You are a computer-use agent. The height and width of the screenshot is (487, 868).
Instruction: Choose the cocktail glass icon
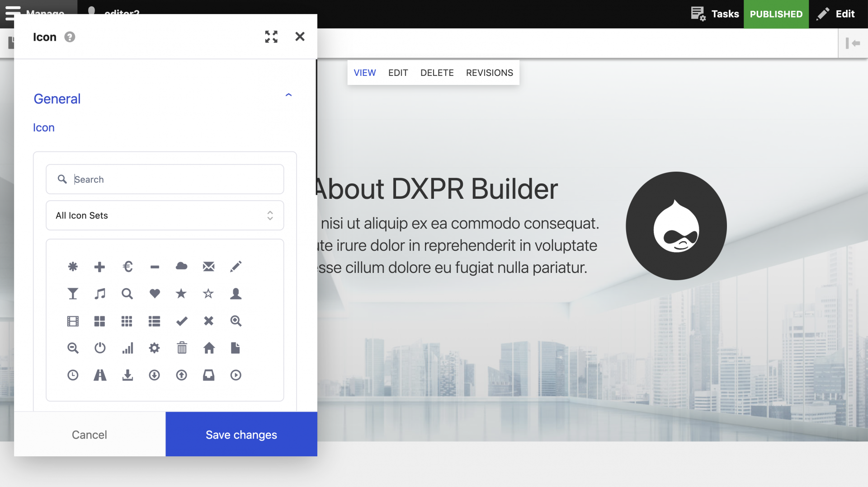pos(73,294)
